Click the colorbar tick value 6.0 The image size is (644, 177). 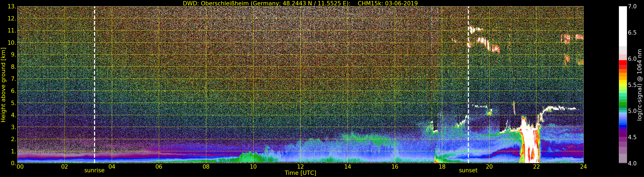(x=632, y=59)
